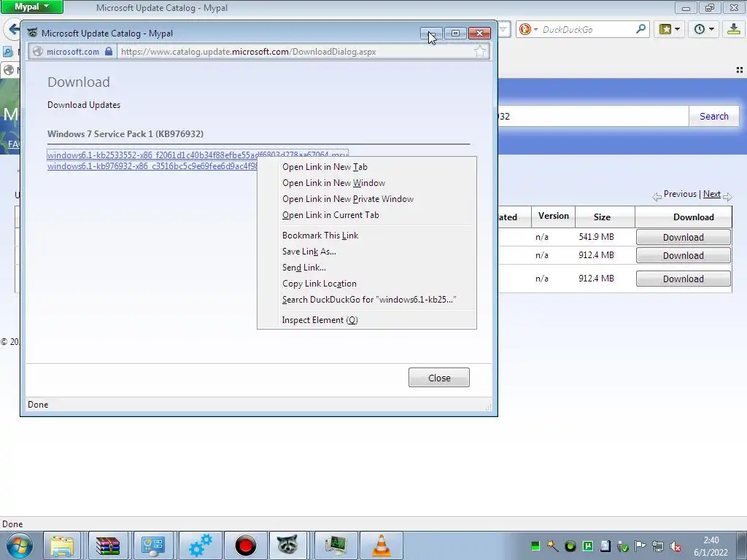This screenshot has width=747, height=560.
Task: Choose Send Link...
Action: (366, 268)
